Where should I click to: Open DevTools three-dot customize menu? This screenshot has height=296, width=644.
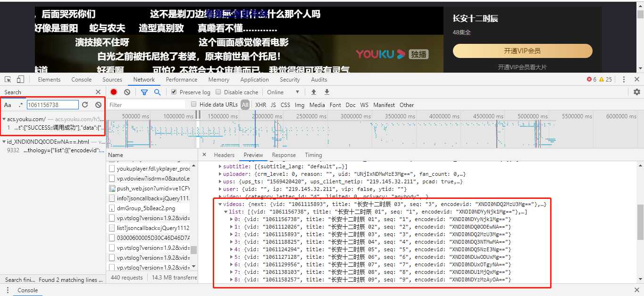(x=624, y=79)
